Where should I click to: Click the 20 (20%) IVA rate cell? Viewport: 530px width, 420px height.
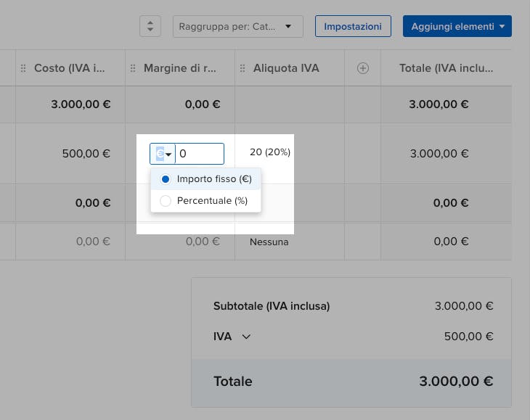(x=269, y=152)
